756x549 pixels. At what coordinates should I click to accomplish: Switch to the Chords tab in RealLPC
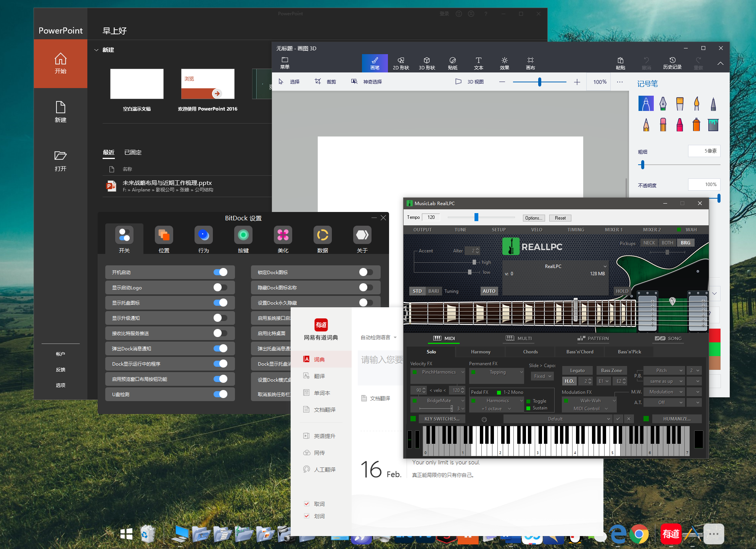[530, 352]
